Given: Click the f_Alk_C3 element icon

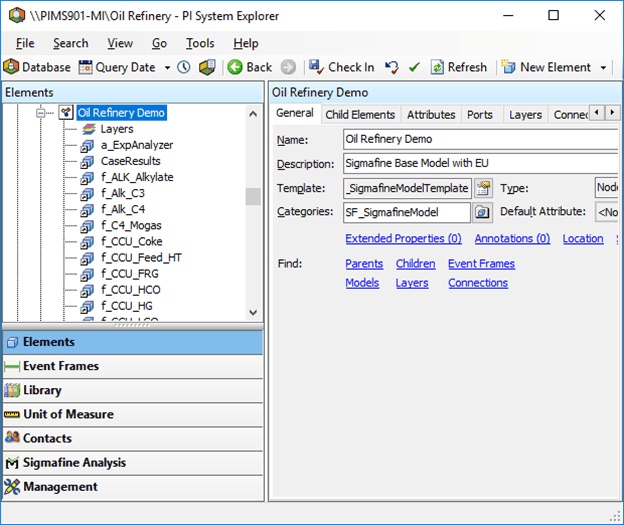Looking at the screenshot, I should click(x=87, y=193).
